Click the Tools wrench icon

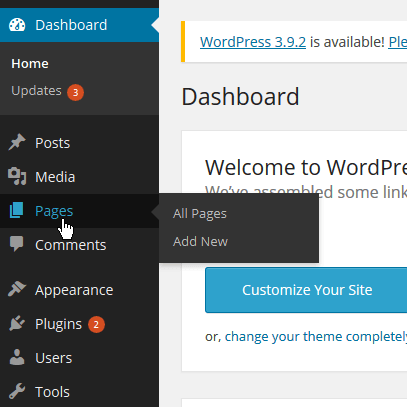17,391
